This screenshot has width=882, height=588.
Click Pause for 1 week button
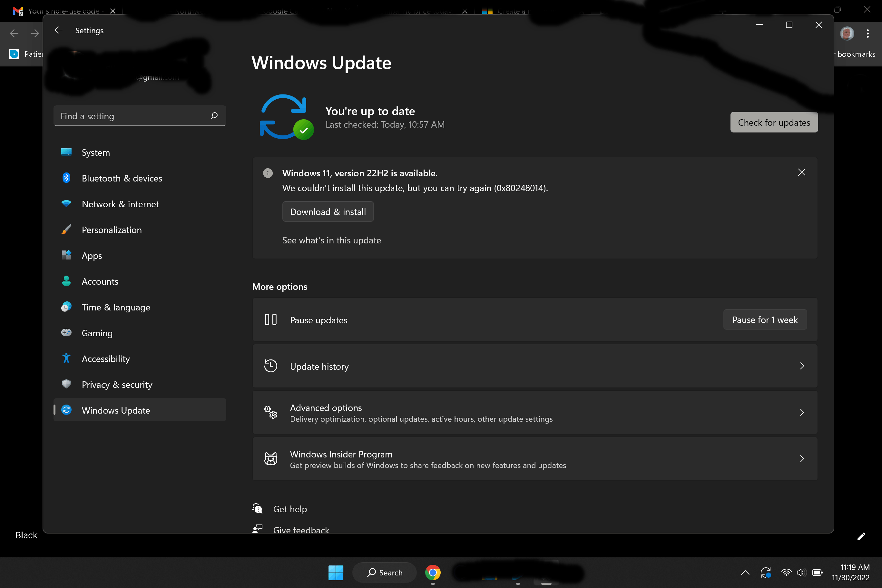[765, 320]
